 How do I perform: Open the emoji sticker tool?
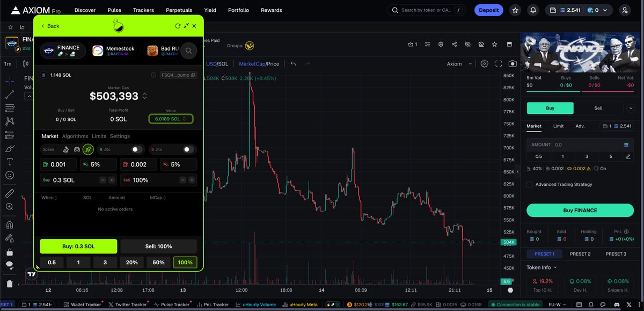[x=10, y=175]
